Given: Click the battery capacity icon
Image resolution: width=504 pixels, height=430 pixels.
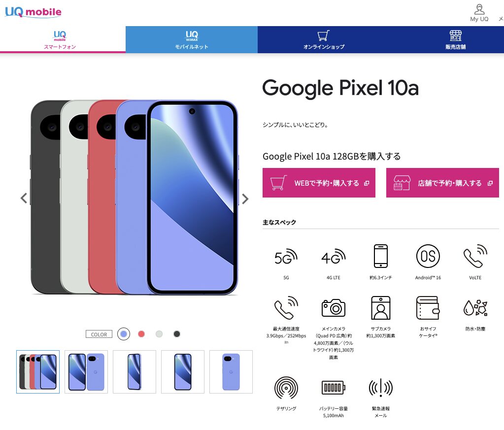Looking at the screenshot, I should [x=334, y=387].
